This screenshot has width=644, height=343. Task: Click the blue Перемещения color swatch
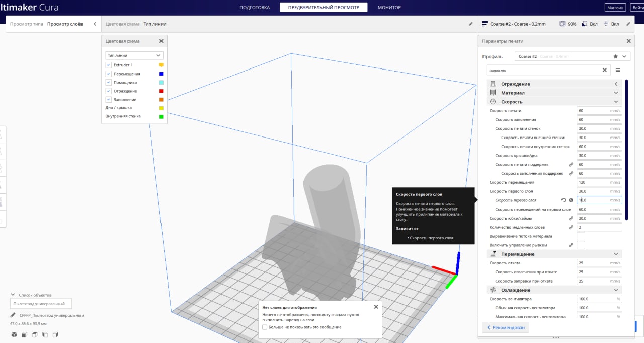tap(162, 74)
